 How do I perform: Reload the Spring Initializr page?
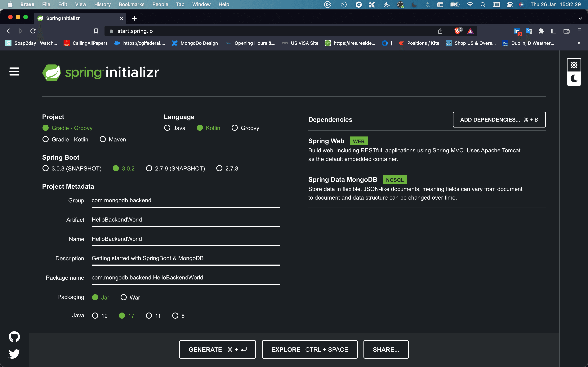coord(33,31)
